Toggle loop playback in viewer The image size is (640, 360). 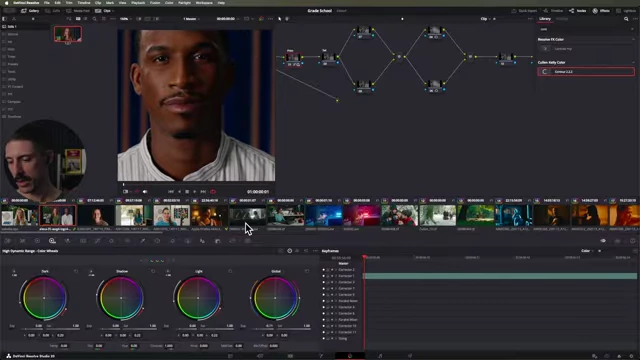click(x=213, y=191)
